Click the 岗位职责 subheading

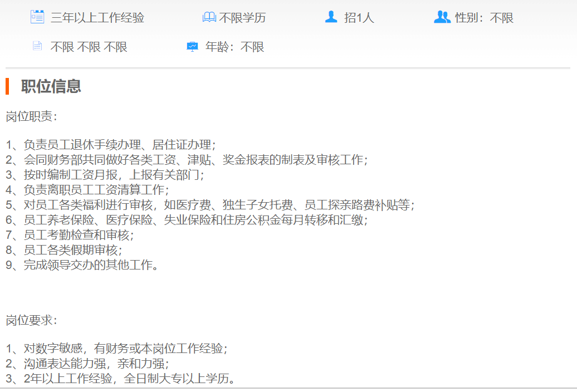[32, 116]
